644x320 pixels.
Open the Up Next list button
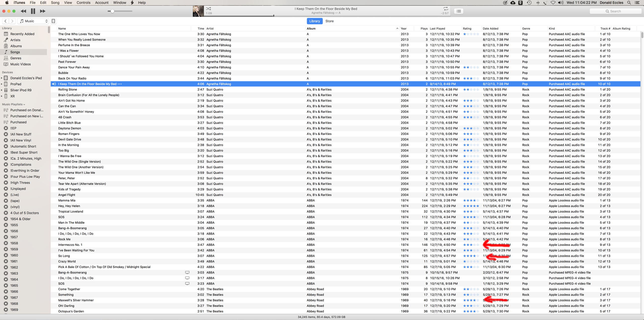[x=458, y=11]
